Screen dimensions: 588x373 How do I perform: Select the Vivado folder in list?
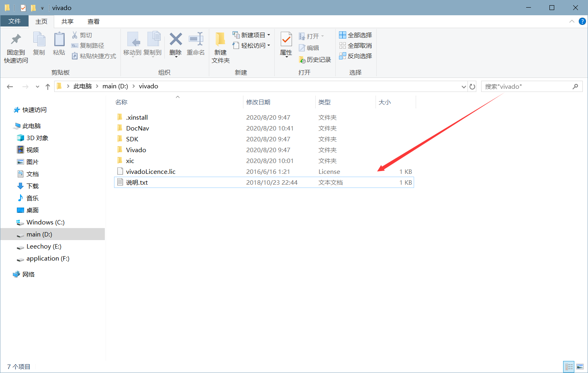click(264, 150)
